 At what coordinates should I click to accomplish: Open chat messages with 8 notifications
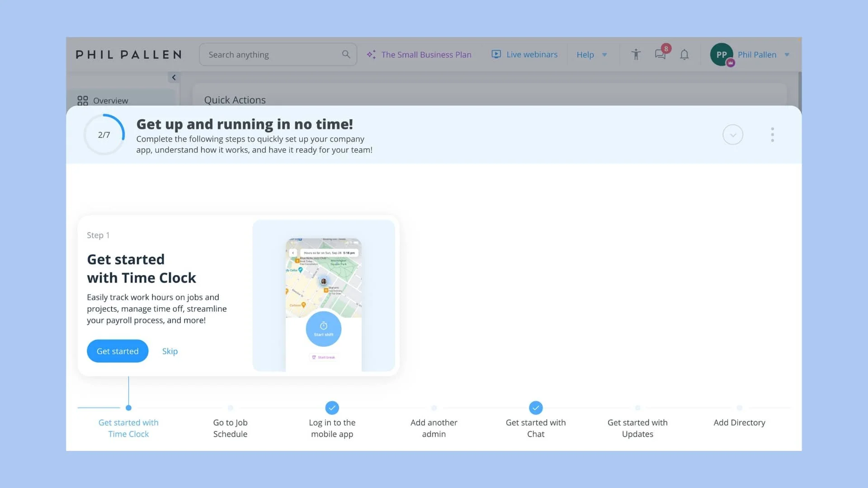(660, 55)
